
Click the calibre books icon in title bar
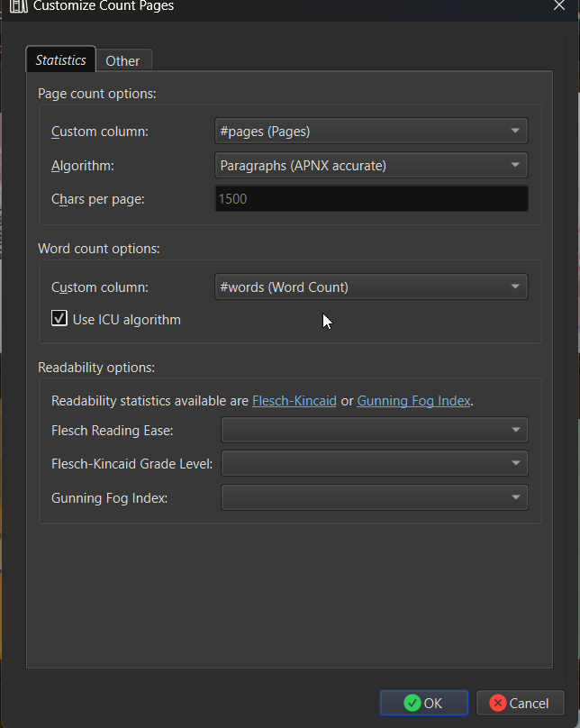[18, 6]
